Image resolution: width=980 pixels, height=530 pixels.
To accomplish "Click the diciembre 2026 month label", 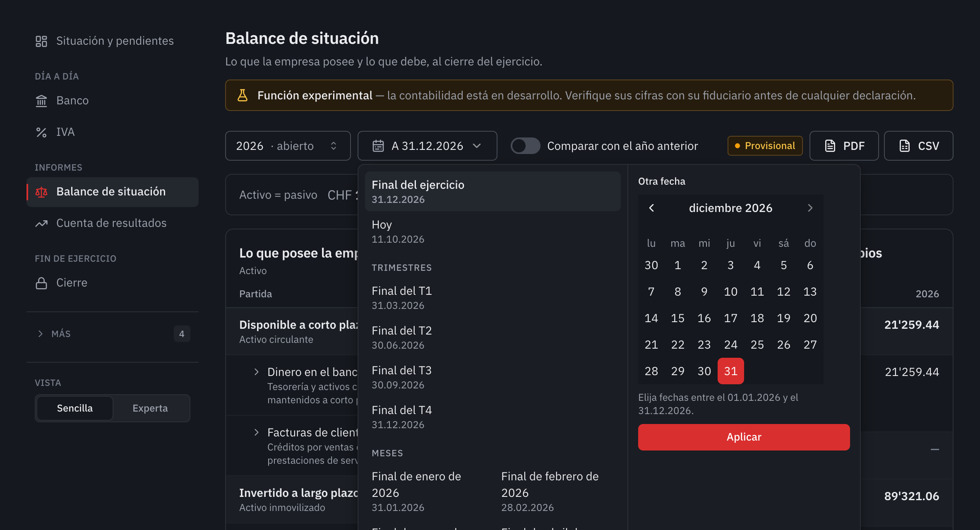I will coord(730,208).
